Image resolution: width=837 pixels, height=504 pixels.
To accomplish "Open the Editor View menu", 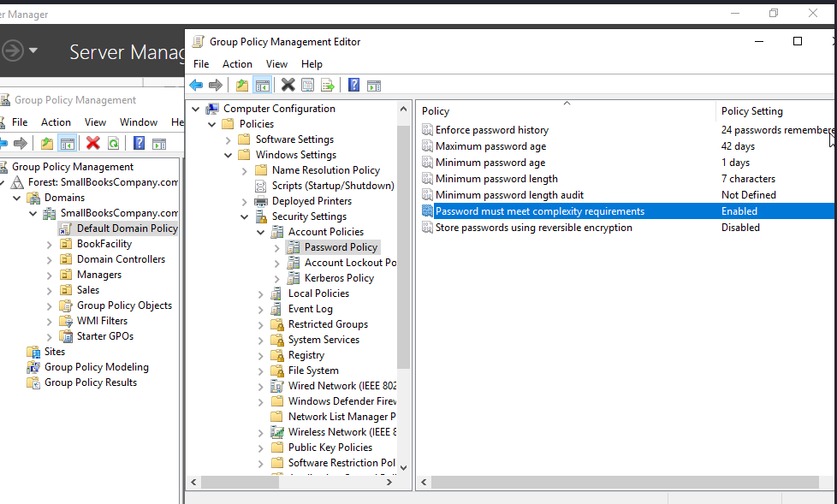I will 276,64.
